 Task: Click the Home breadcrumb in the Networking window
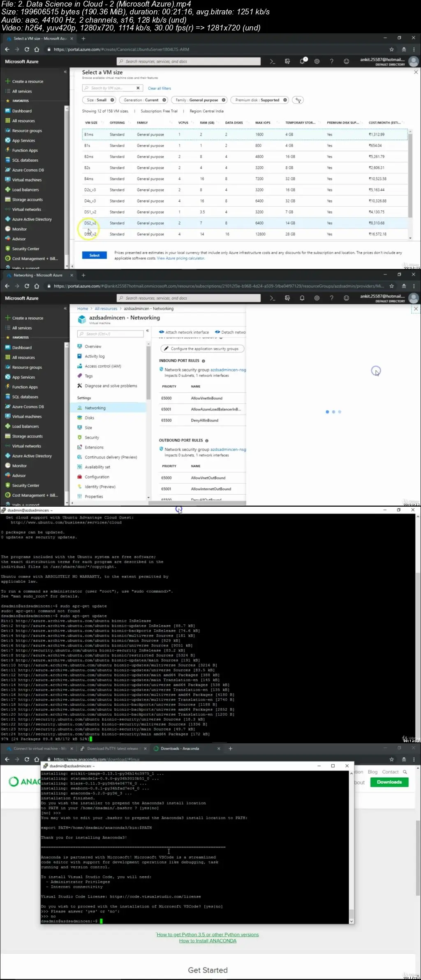coord(83,309)
